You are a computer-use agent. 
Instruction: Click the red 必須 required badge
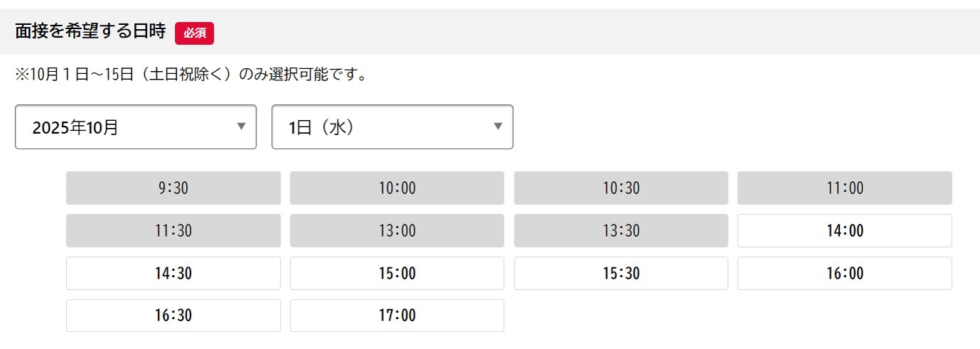194,33
